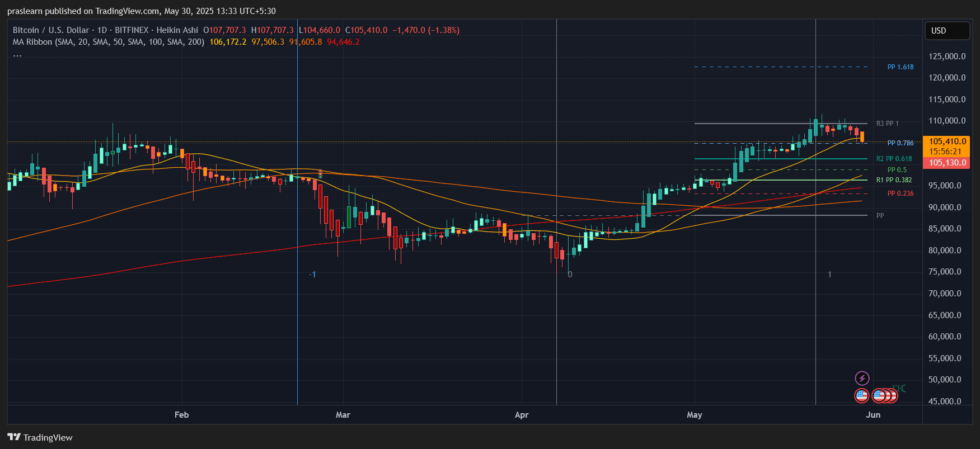Screen dimensions: 980x449
Task: Select the R3 PP 1 pivot label
Action: 887,124
